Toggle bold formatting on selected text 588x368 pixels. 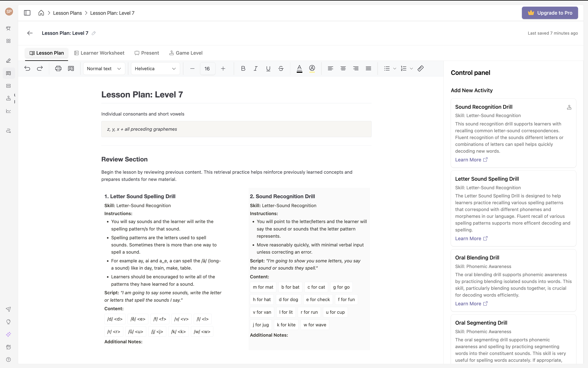[x=243, y=68]
